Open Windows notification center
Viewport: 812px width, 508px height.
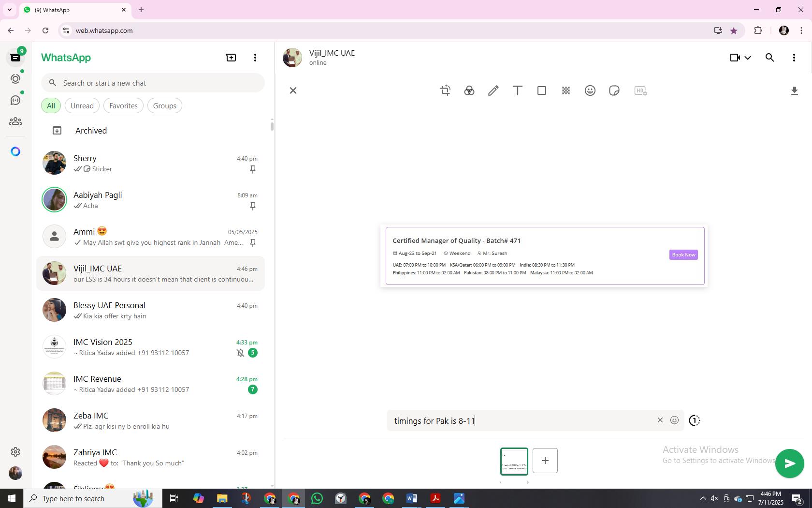coord(797,498)
